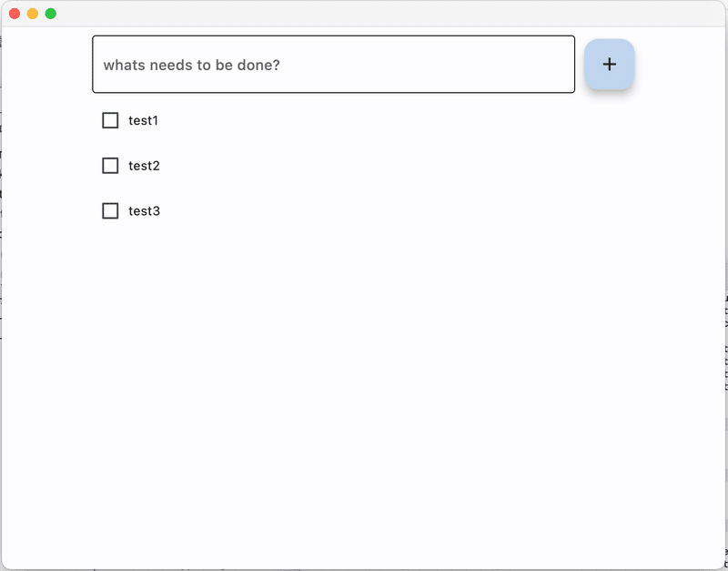728x571 pixels.
Task: Focus the "whats needs to be done?" field
Action: (x=333, y=65)
